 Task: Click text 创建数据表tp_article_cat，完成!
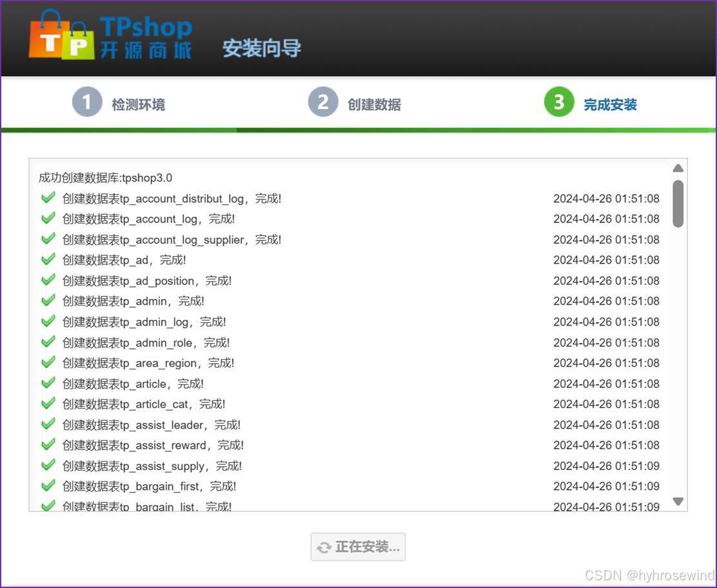tap(144, 405)
